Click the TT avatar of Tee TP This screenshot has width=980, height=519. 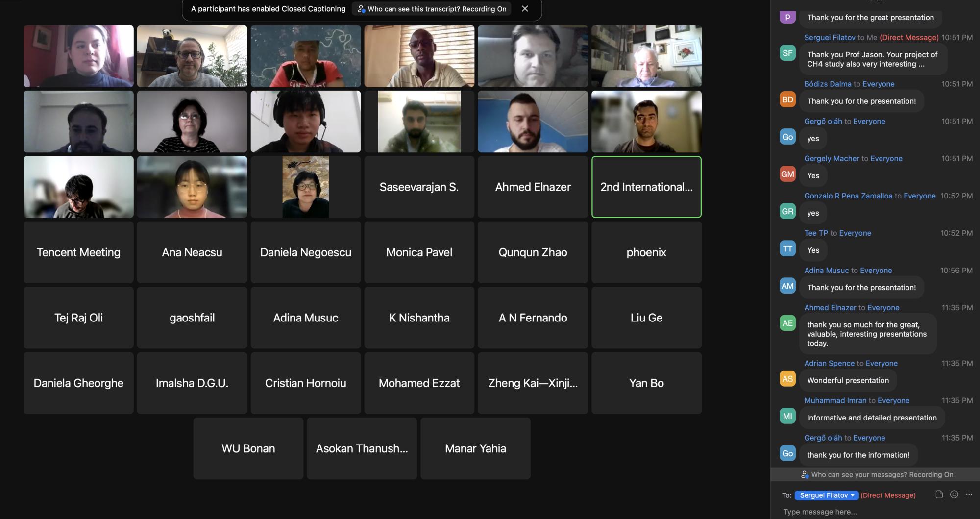point(787,248)
